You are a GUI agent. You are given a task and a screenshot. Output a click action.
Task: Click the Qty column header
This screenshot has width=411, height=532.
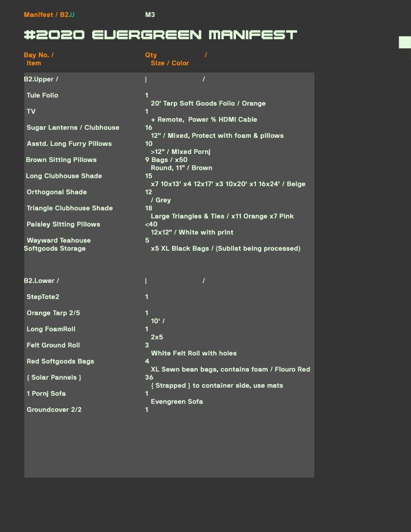[x=151, y=55]
